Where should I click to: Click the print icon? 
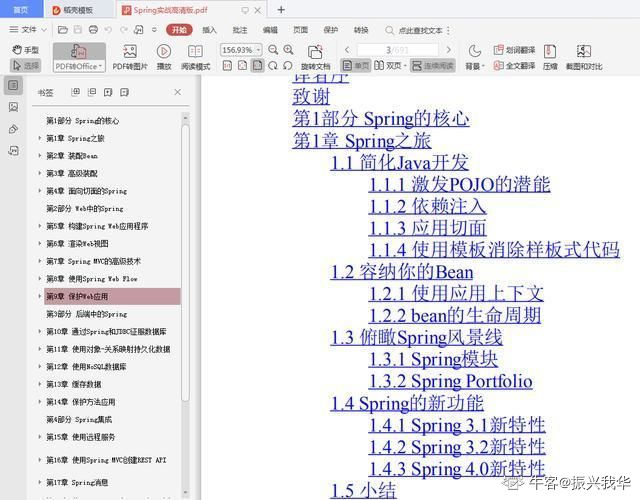(93, 30)
